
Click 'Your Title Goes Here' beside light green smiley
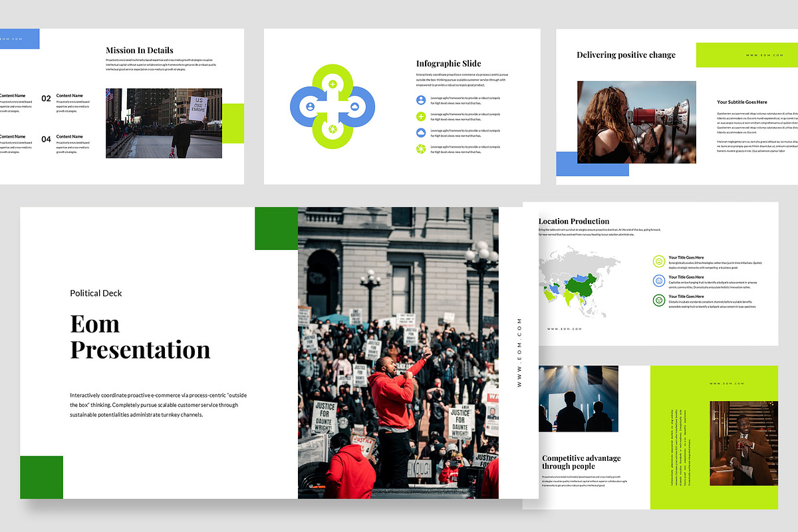[686, 257]
